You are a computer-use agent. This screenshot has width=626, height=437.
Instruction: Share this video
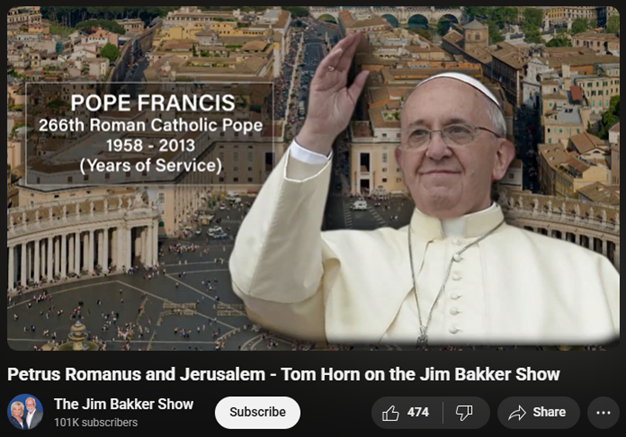click(538, 412)
